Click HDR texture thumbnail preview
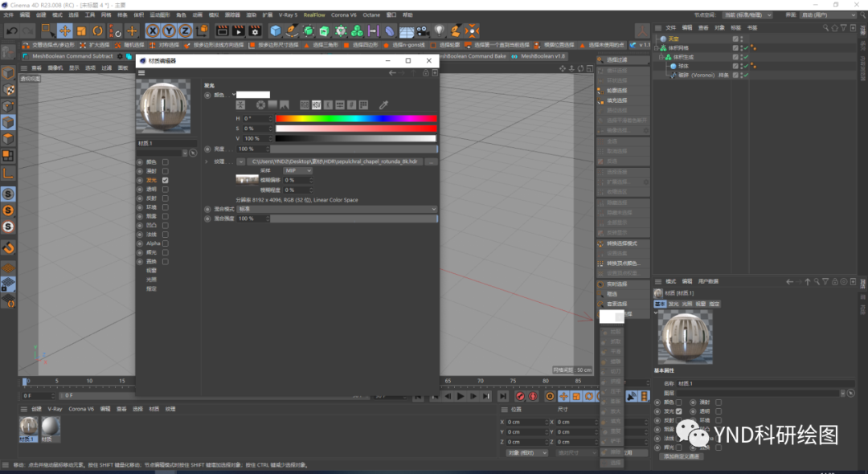Viewport: 868px width, 474px height. pos(247,179)
